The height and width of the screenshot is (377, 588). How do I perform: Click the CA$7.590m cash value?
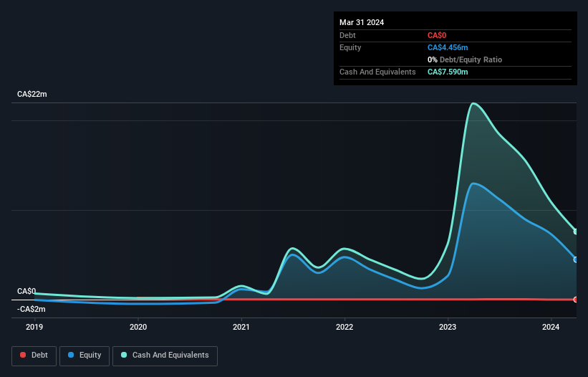click(x=448, y=72)
